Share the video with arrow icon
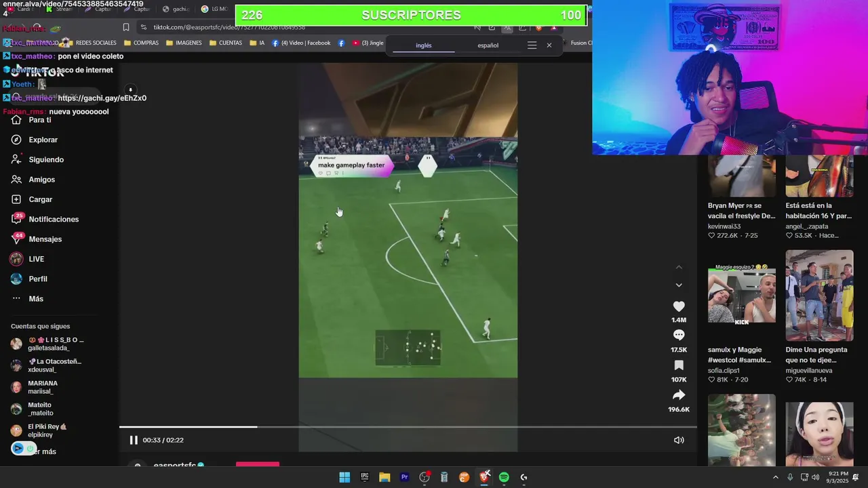 (679, 395)
